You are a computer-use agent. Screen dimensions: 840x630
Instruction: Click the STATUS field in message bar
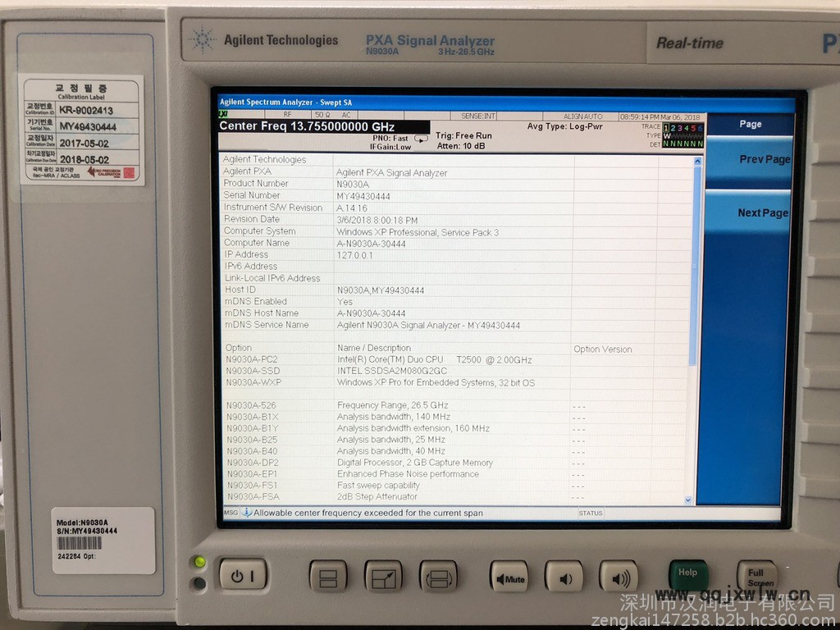591,514
